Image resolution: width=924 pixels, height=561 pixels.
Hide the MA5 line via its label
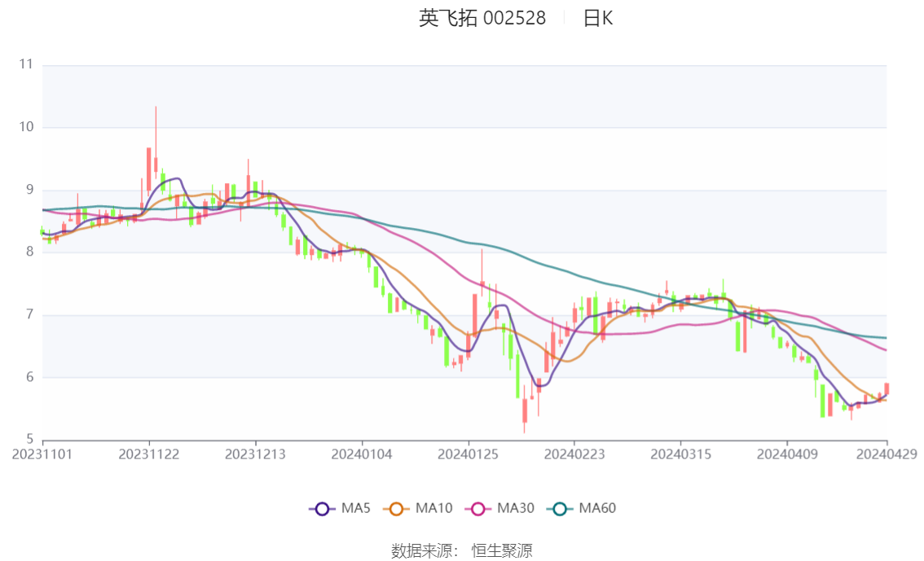tap(356, 508)
